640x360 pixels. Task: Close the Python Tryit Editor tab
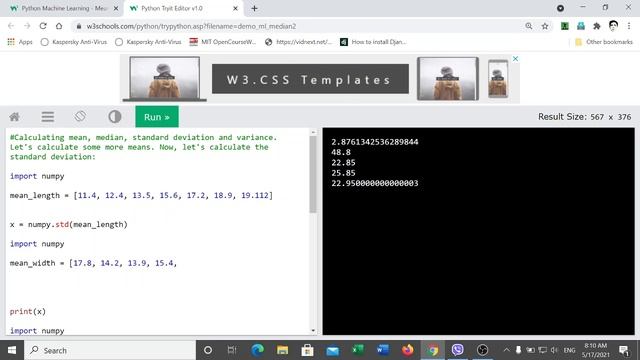235,9
